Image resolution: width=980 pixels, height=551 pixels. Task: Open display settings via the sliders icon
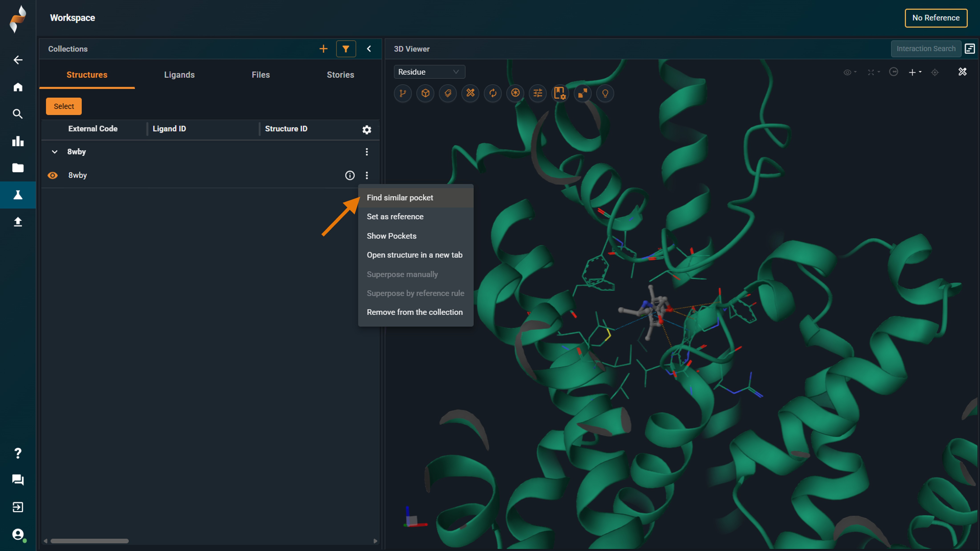point(538,93)
